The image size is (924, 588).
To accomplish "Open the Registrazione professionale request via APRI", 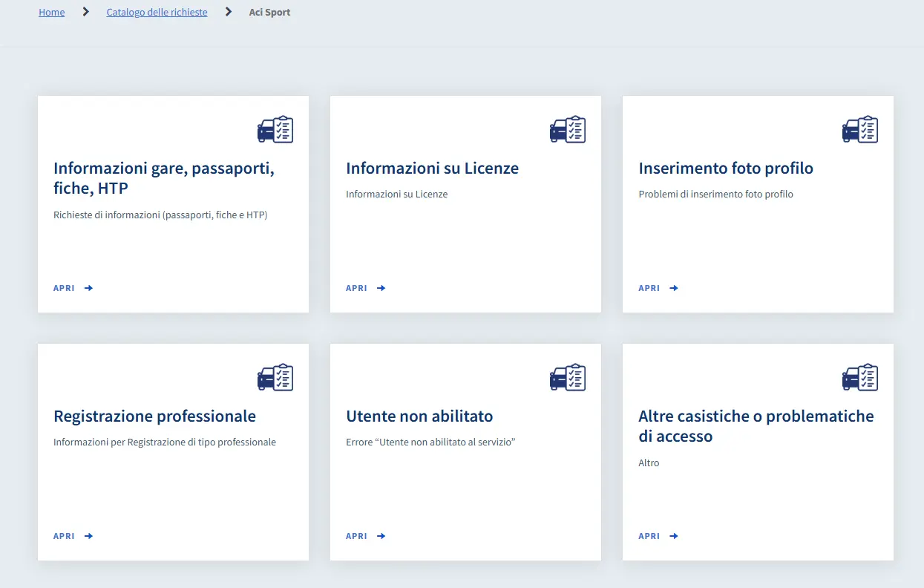I will pyautogui.click(x=73, y=536).
